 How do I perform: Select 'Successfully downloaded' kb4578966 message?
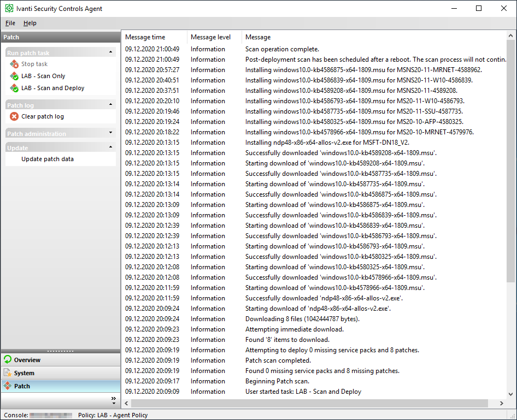click(x=341, y=277)
